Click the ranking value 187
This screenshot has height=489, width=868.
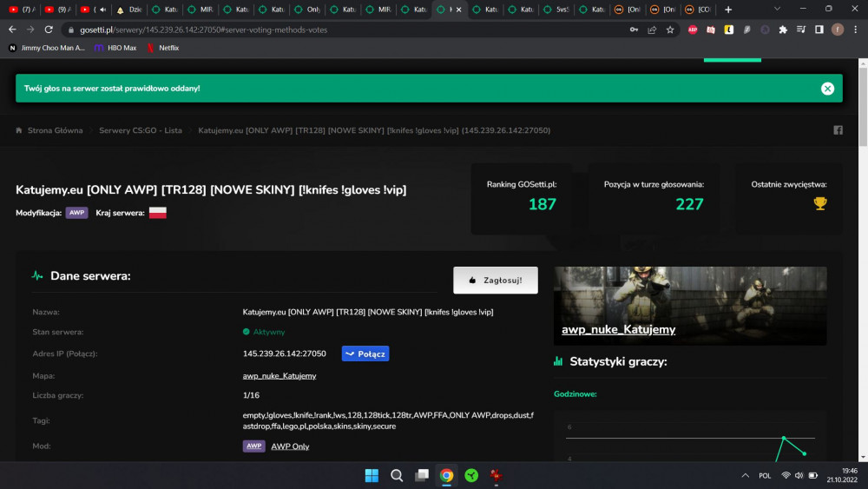coord(542,204)
